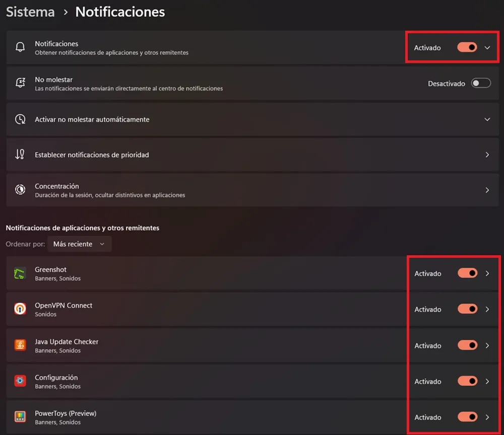The width and height of the screenshot is (504, 435).
Task: Turn off notifications for Greenshot
Action: click(x=468, y=273)
